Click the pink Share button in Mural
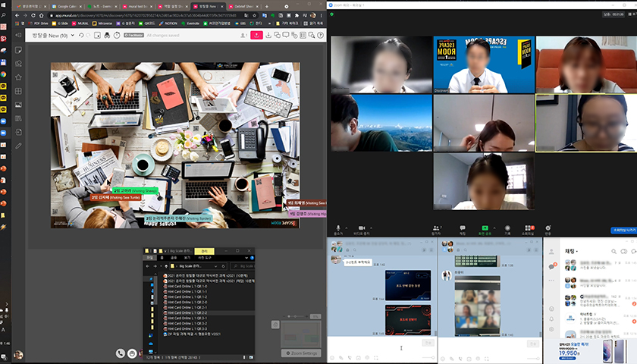The width and height of the screenshot is (637, 364). (256, 36)
